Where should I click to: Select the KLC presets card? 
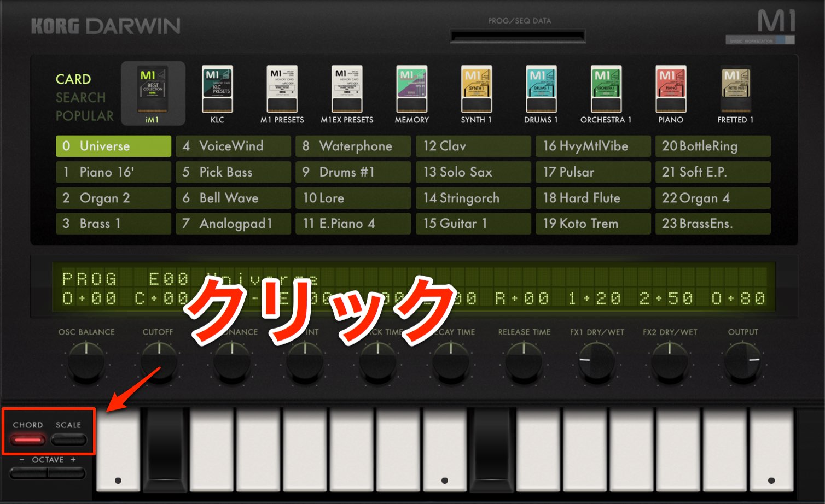[x=217, y=94]
